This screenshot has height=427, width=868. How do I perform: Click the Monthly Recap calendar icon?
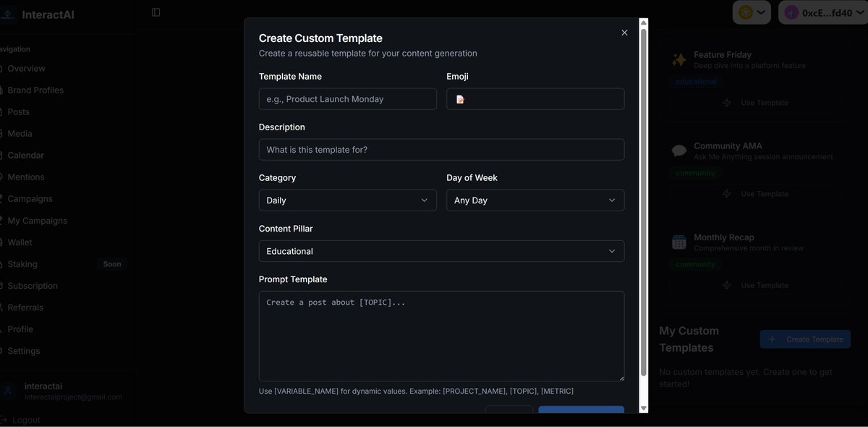tap(679, 242)
